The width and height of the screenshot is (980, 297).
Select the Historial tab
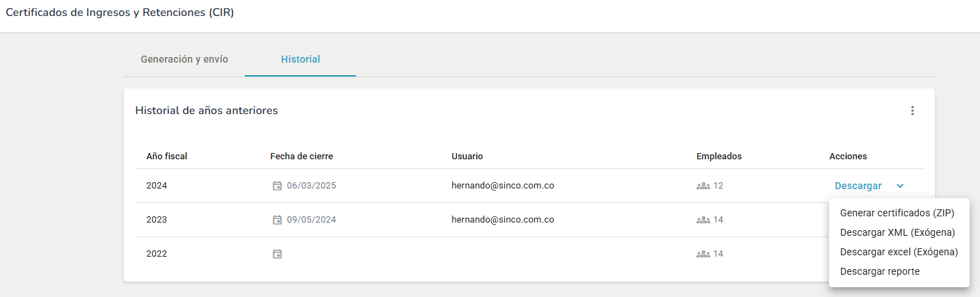[300, 59]
